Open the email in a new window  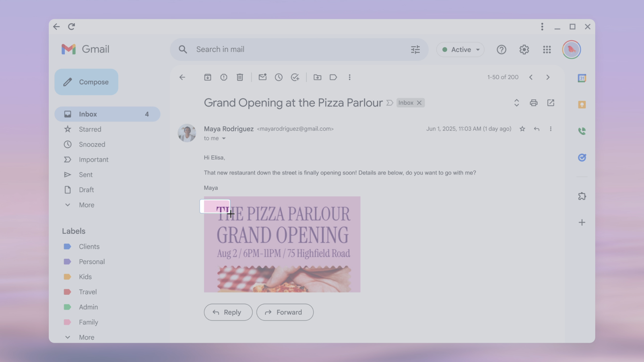click(x=551, y=103)
